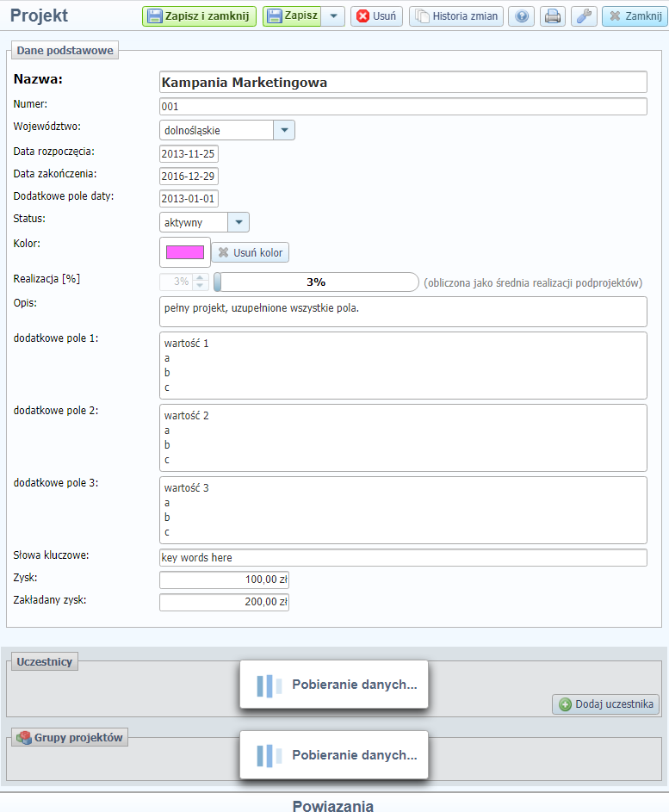Open the Status dropdown arrow
Viewport: 669px width, 812px height.
pyautogui.click(x=238, y=222)
